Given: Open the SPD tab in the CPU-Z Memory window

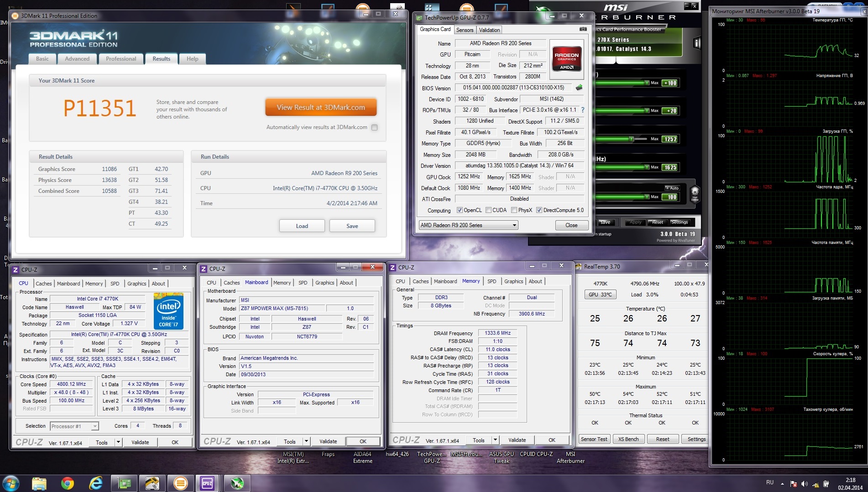Looking at the screenshot, I should coord(492,281).
